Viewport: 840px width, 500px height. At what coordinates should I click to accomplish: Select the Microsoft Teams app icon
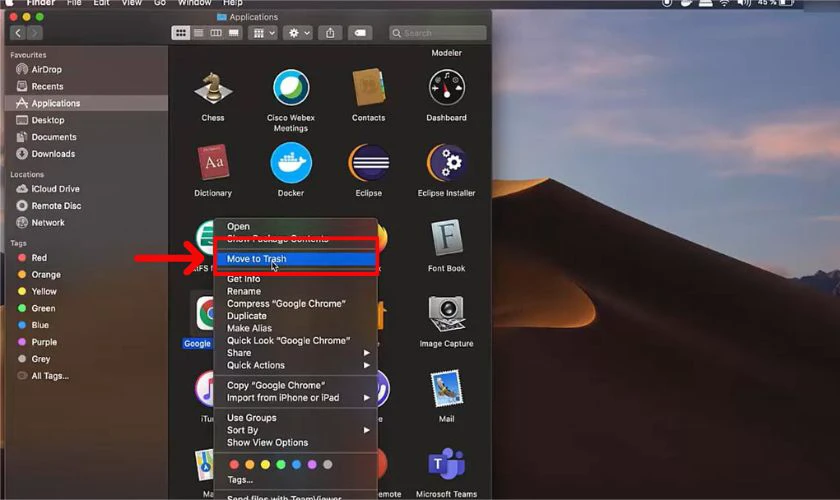tap(446, 464)
